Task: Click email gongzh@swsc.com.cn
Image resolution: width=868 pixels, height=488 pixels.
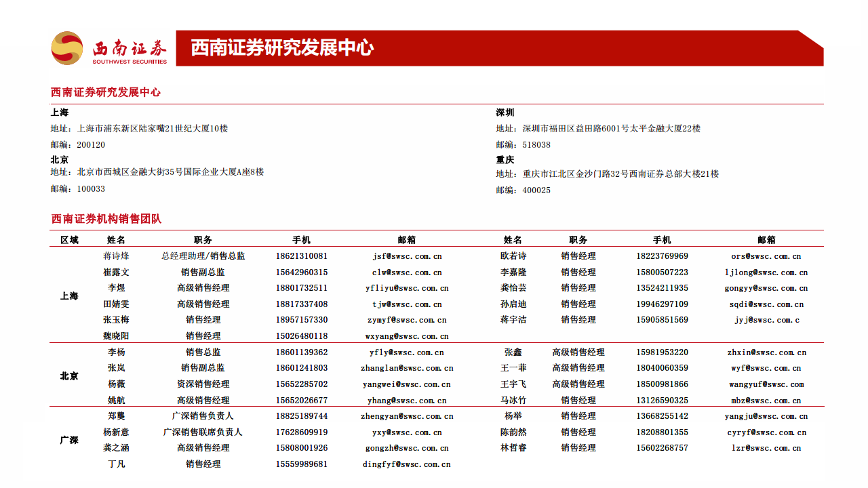Action: coord(407,448)
